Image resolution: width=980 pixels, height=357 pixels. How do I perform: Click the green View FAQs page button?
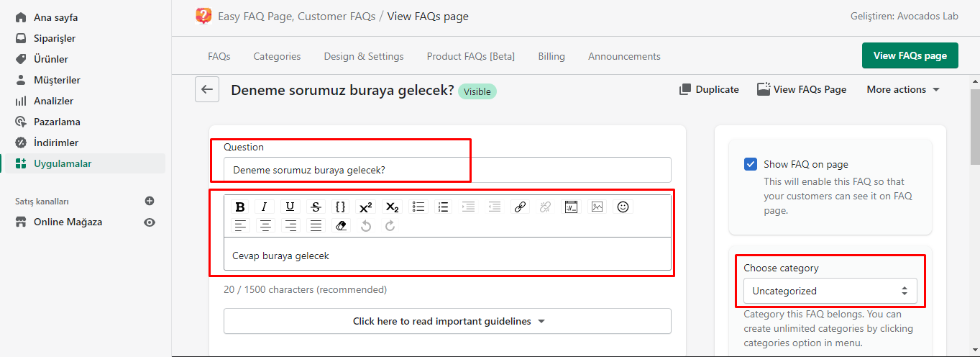tap(910, 55)
